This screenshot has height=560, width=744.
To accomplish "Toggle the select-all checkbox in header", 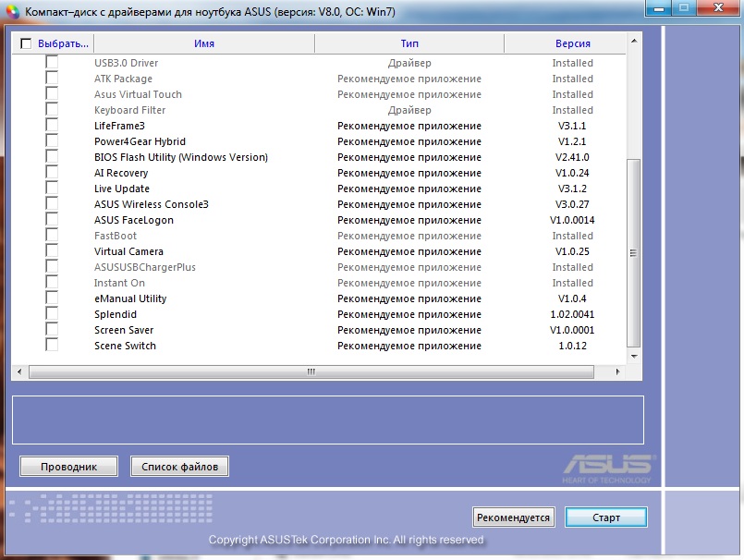I will (x=26, y=43).
